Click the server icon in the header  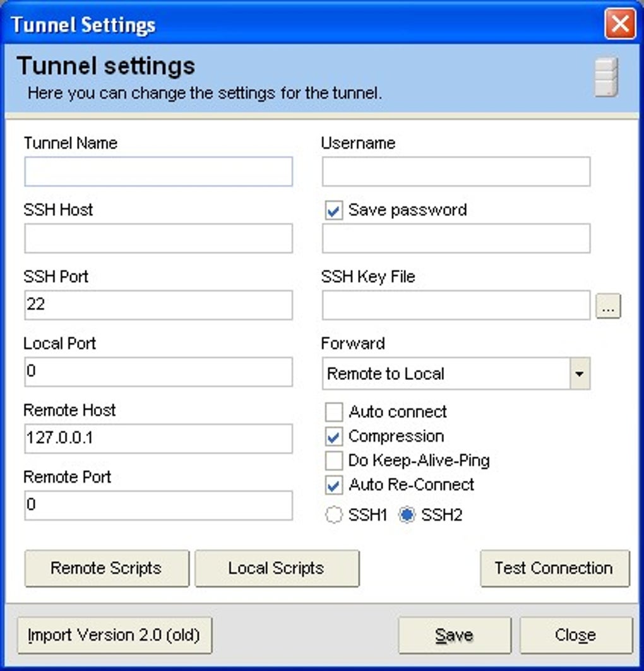(607, 77)
